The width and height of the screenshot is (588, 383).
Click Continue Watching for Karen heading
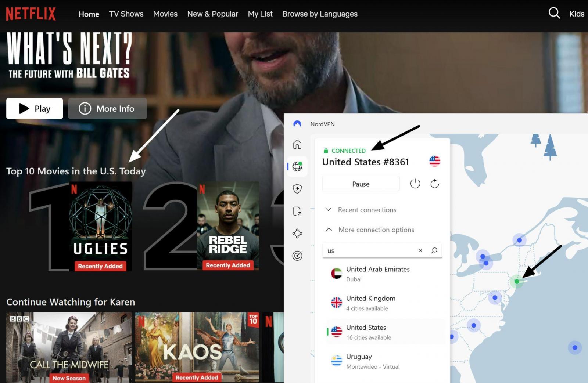71,302
